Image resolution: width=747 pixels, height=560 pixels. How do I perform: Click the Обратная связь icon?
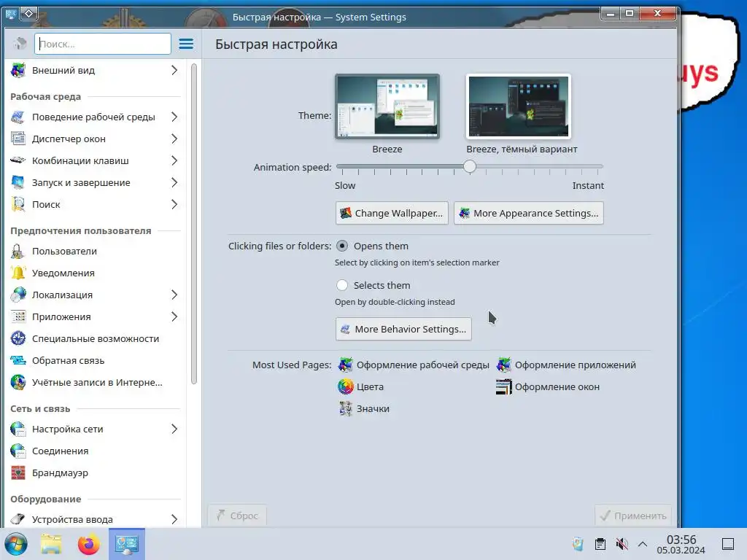[x=18, y=360]
